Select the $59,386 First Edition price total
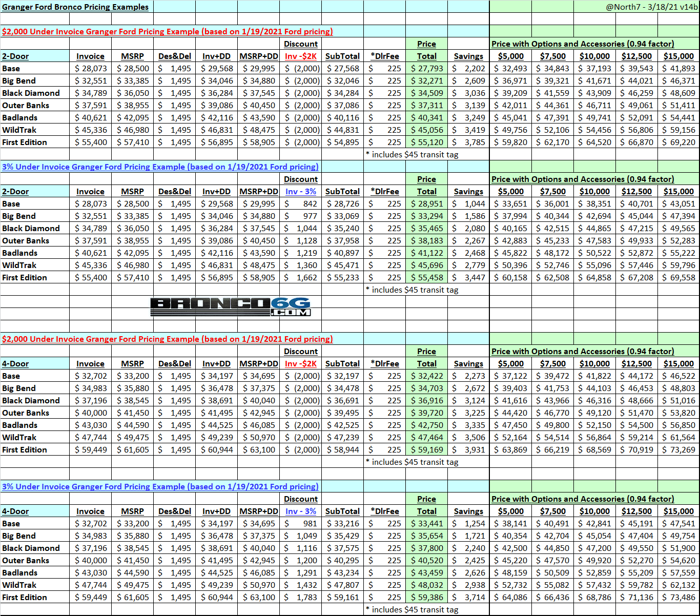 426,597
